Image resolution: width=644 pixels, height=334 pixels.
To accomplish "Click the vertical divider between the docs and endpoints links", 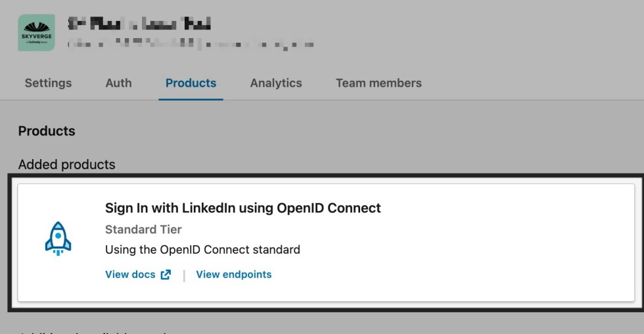I will pyautogui.click(x=184, y=275).
